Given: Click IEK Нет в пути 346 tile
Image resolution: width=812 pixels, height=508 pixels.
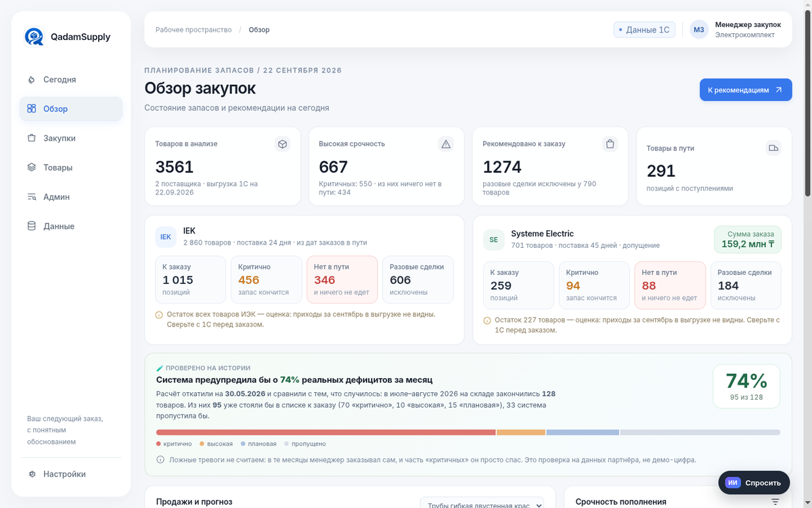Looking at the screenshot, I should [x=342, y=280].
